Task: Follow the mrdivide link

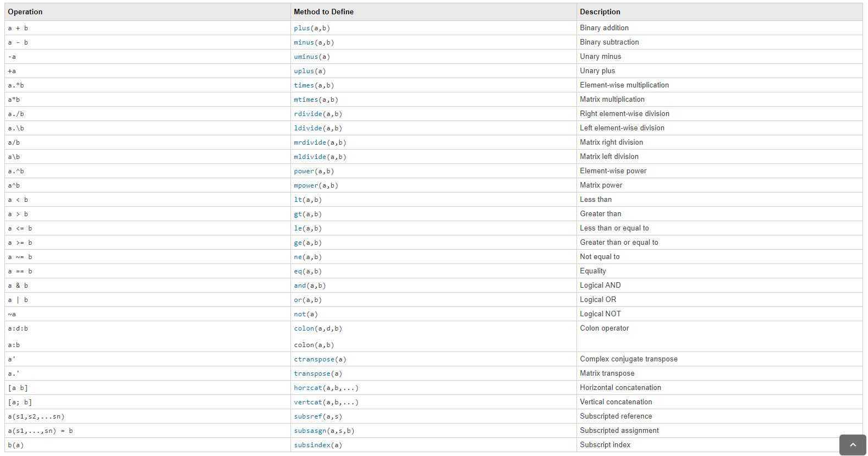Action: pyautogui.click(x=310, y=142)
